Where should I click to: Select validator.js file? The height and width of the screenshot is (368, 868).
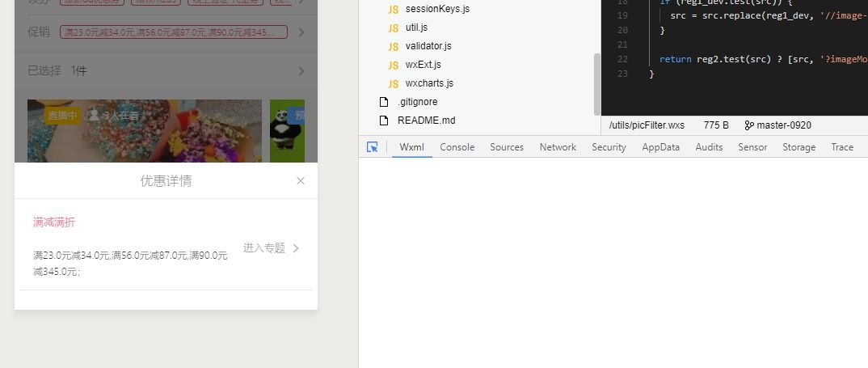pyautogui.click(x=428, y=46)
